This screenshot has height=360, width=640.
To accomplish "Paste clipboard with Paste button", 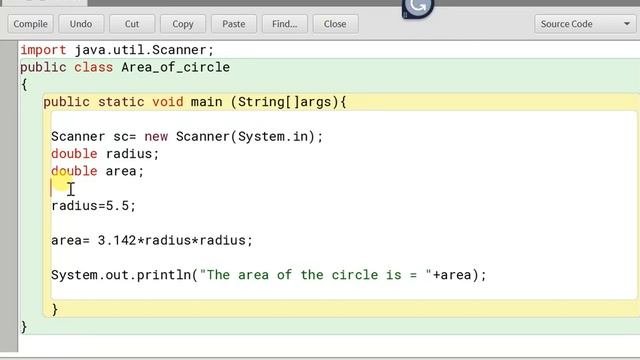I will [233, 24].
